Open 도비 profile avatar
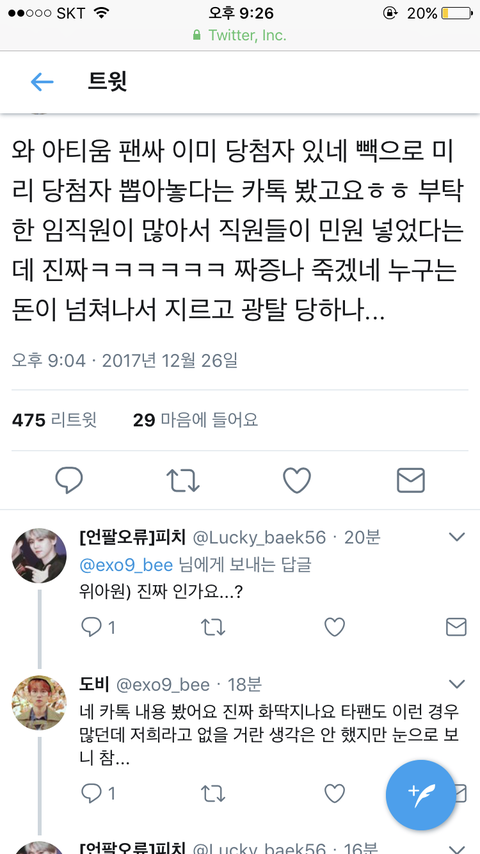The height and width of the screenshot is (854, 480). point(39,703)
